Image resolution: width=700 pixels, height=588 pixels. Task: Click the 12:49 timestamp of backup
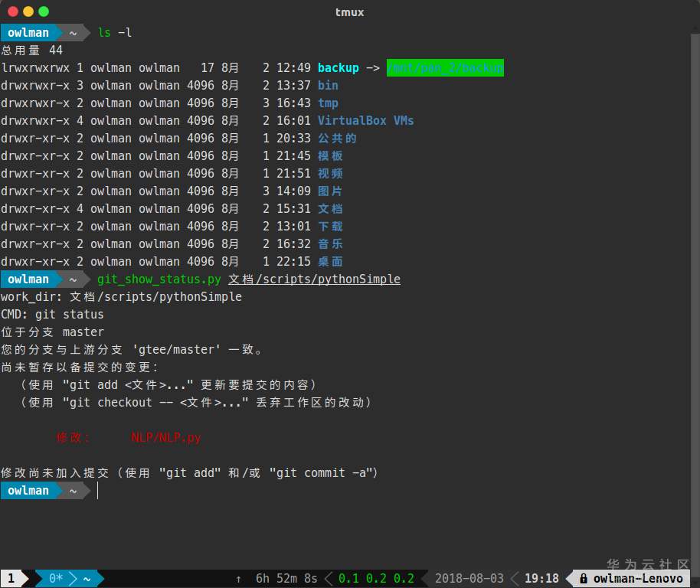coord(293,68)
